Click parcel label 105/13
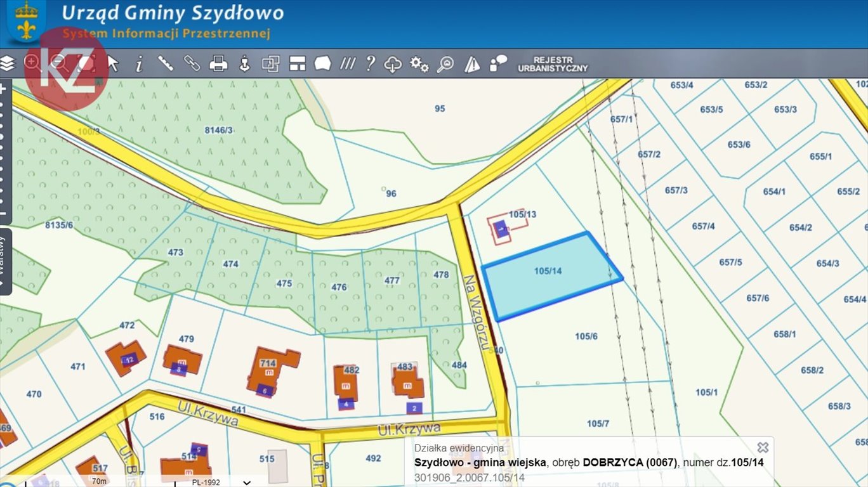This screenshot has height=487, width=868. pos(522,214)
